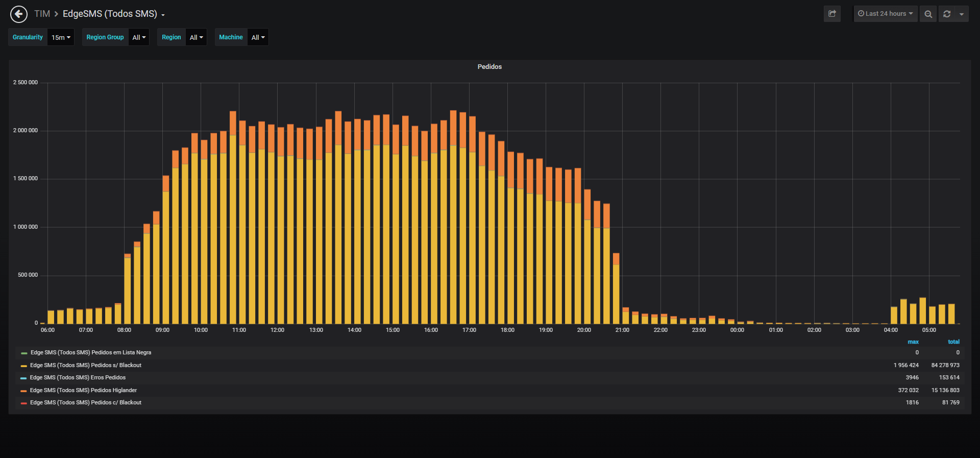Toggle the Pedidos s/ Blackout series

pyautogui.click(x=86, y=365)
